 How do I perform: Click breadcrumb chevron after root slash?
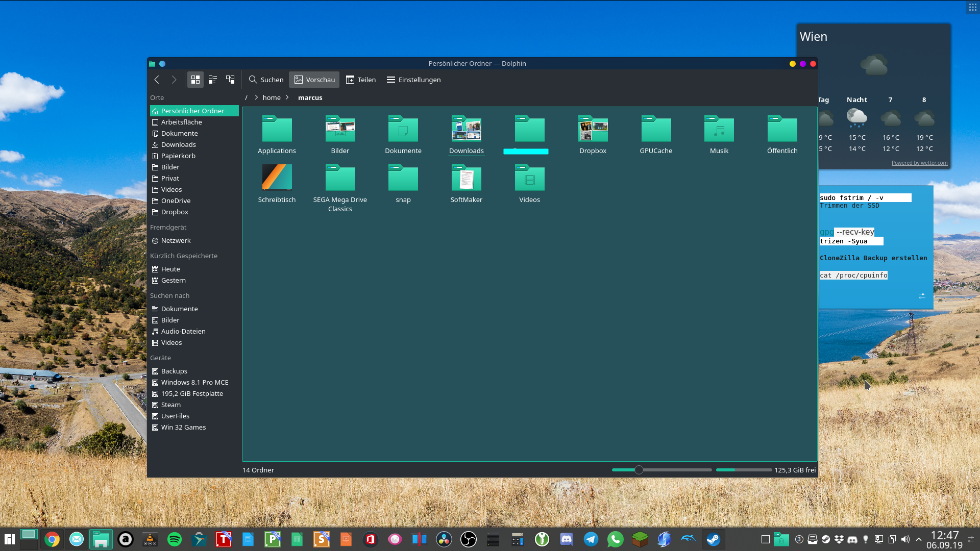(256, 97)
